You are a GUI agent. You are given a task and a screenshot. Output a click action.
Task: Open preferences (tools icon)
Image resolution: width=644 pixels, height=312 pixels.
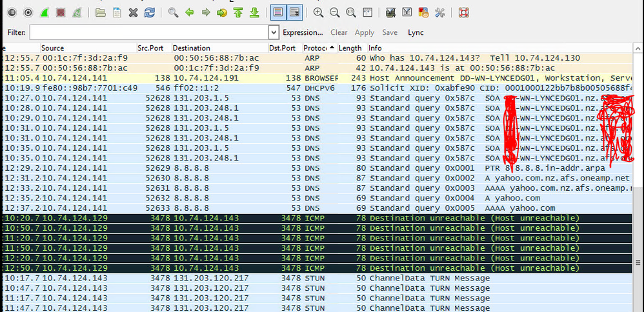click(440, 13)
